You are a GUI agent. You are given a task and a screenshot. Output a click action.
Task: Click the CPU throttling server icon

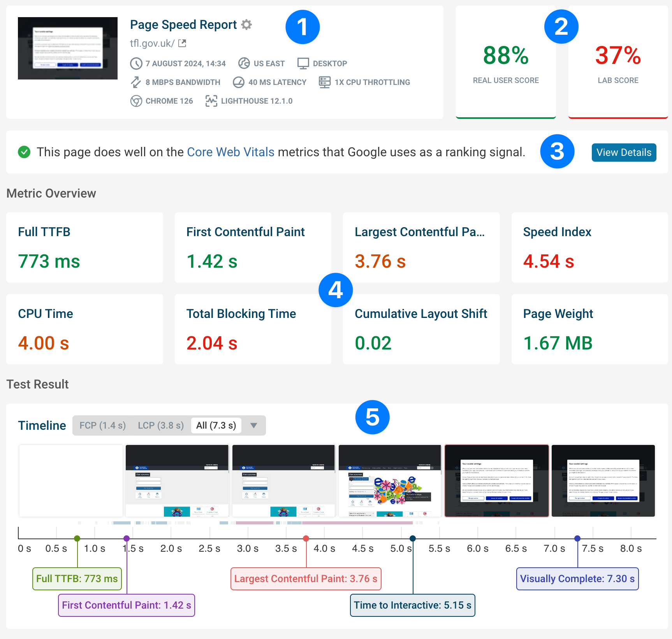click(x=325, y=82)
